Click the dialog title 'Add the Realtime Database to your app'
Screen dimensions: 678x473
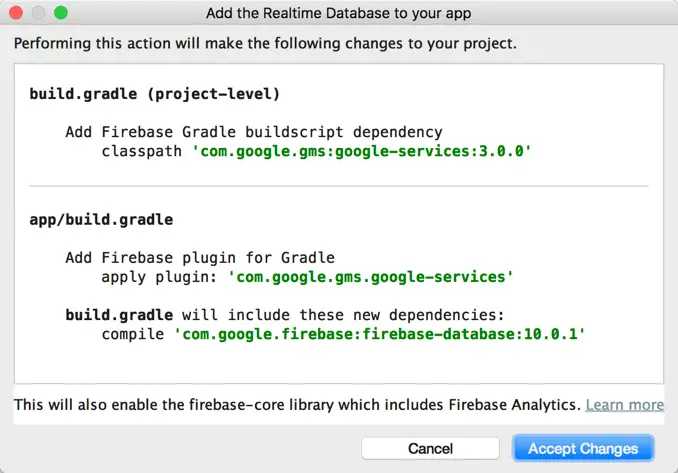[338, 13]
